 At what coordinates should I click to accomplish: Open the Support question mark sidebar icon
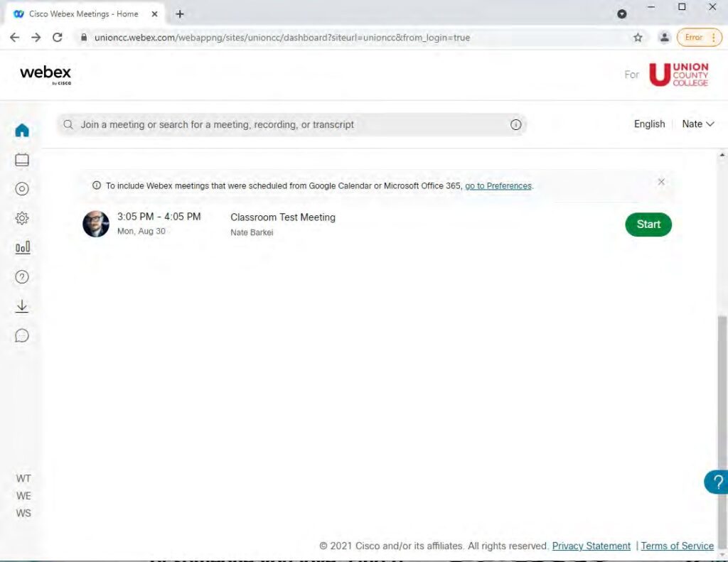coord(22,277)
